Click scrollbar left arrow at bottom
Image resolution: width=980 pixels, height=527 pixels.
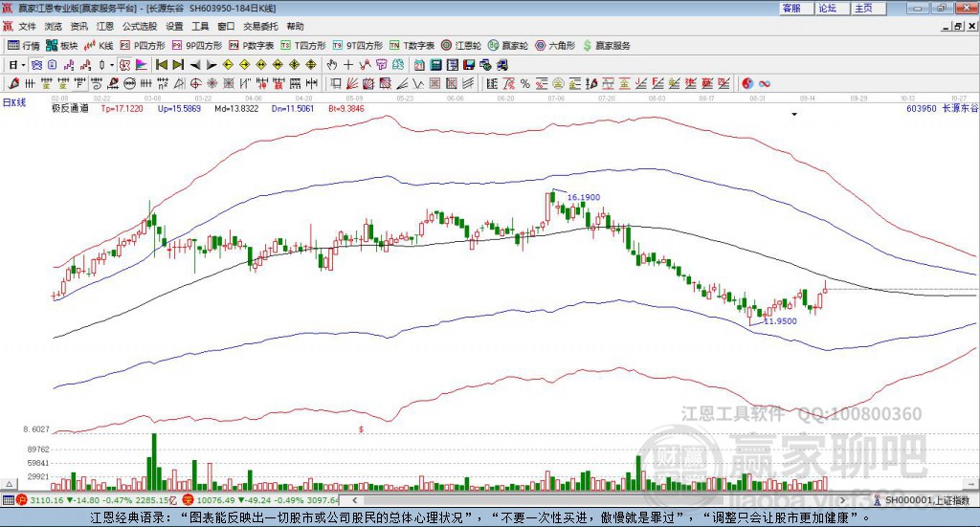354,500
